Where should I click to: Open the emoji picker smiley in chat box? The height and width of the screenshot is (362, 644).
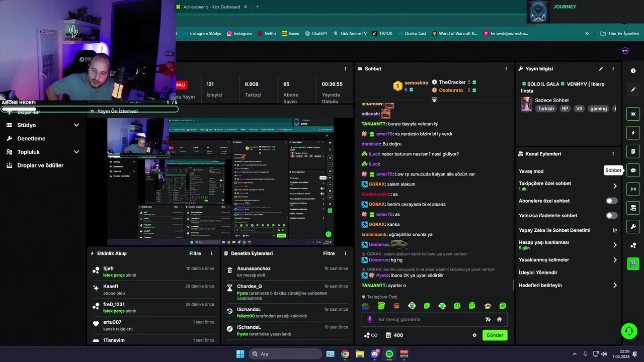click(500, 319)
